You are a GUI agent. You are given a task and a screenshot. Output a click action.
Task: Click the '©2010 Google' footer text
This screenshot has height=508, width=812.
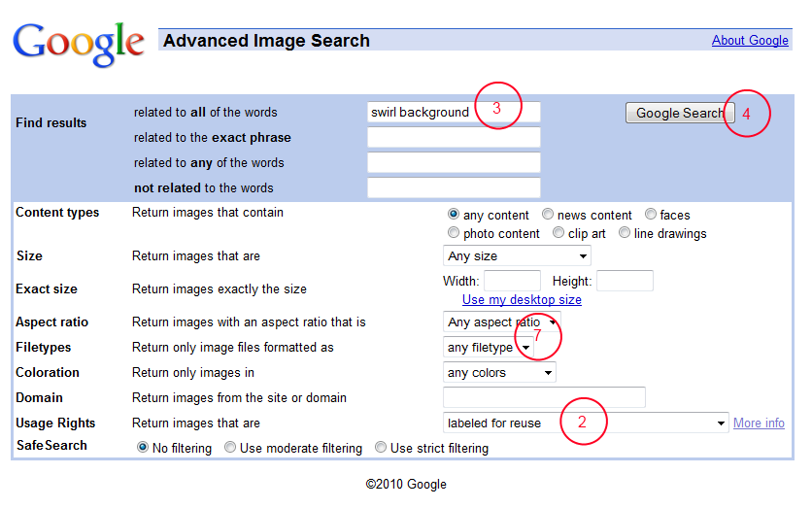click(x=406, y=484)
